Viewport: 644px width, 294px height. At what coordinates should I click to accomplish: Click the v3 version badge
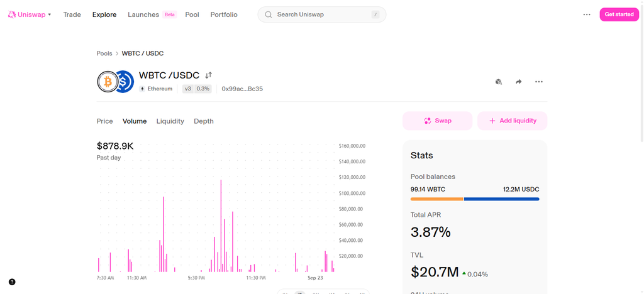[187, 89]
